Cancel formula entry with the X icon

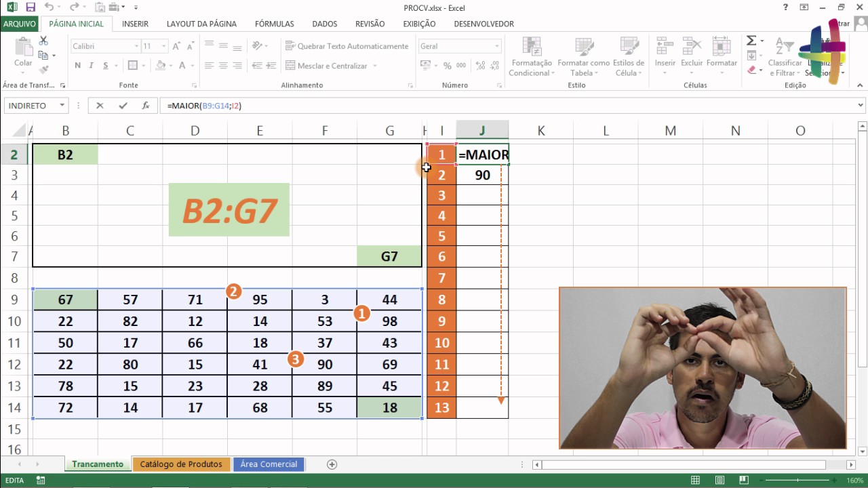[x=100, y=106]
